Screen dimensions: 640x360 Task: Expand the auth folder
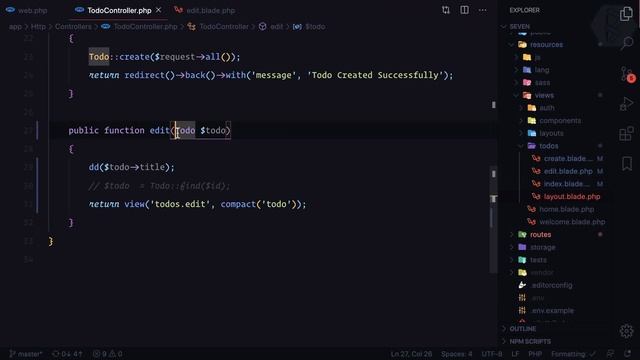point(547,108)
